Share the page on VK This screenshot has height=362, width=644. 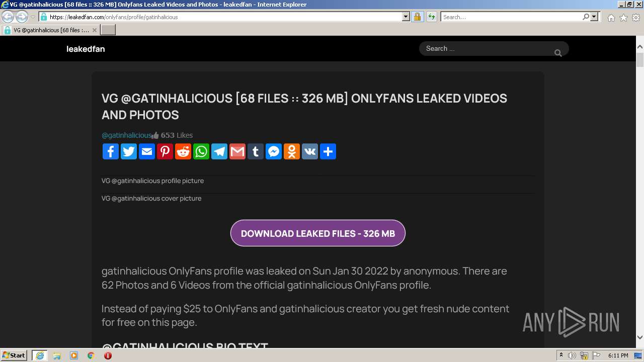point(310,151)
